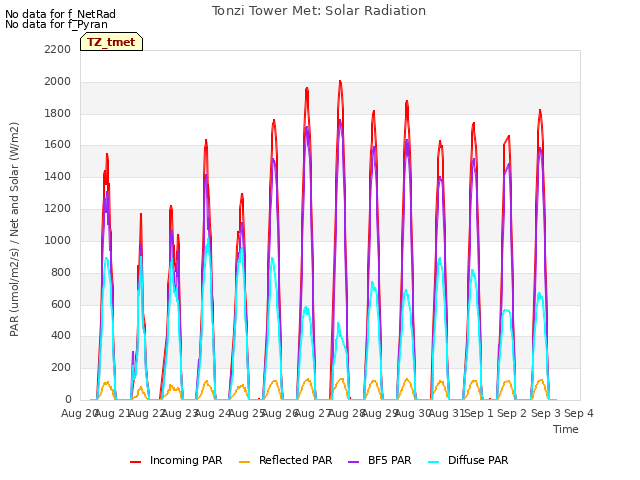Screen dimensions: 640x480
Task: Click the 600 y-axis tick value
Action: [x=61, y=304]
